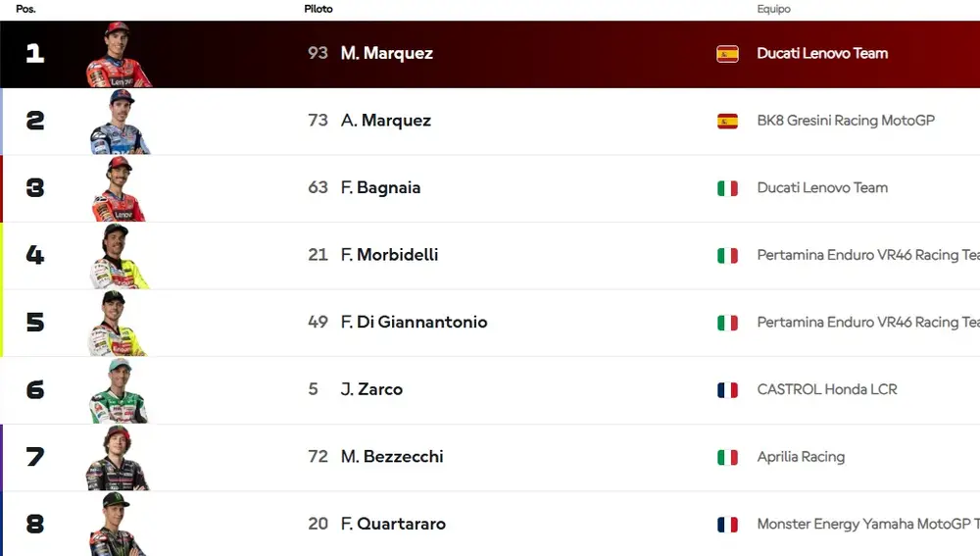Select BK8 Gresini Racing MotoGP team

pyautogui.click(x=846, y=120)
